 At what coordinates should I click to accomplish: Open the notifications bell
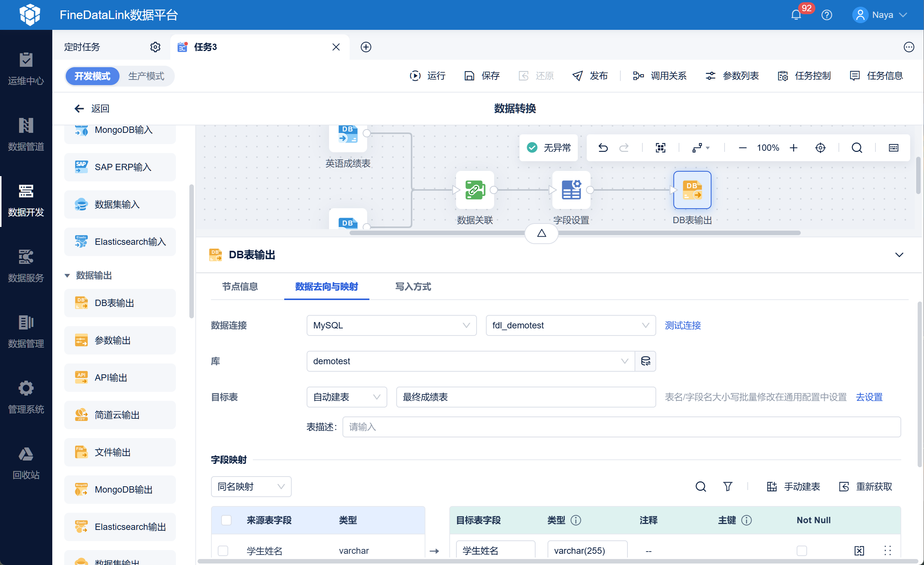coord(796,15)
